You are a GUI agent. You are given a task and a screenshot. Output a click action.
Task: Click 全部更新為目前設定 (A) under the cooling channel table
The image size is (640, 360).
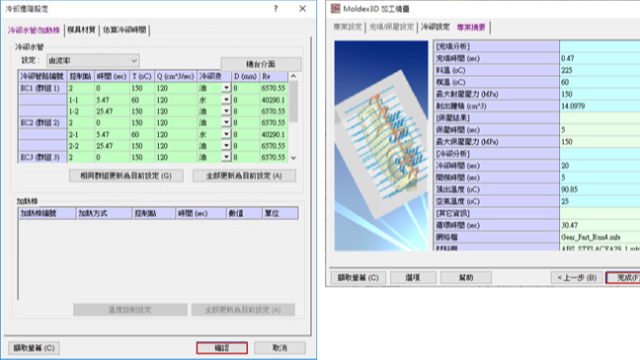pyautogui.click(x=244, y=176)
